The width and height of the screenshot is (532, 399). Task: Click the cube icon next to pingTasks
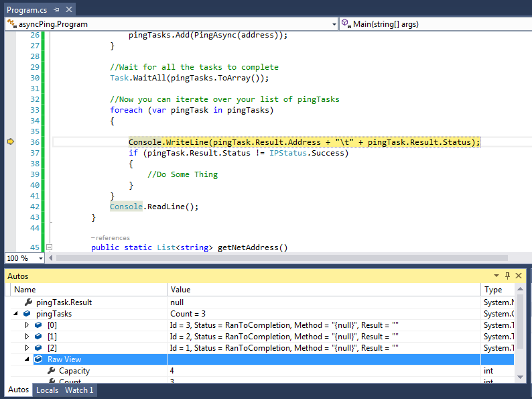click(27, 313)
